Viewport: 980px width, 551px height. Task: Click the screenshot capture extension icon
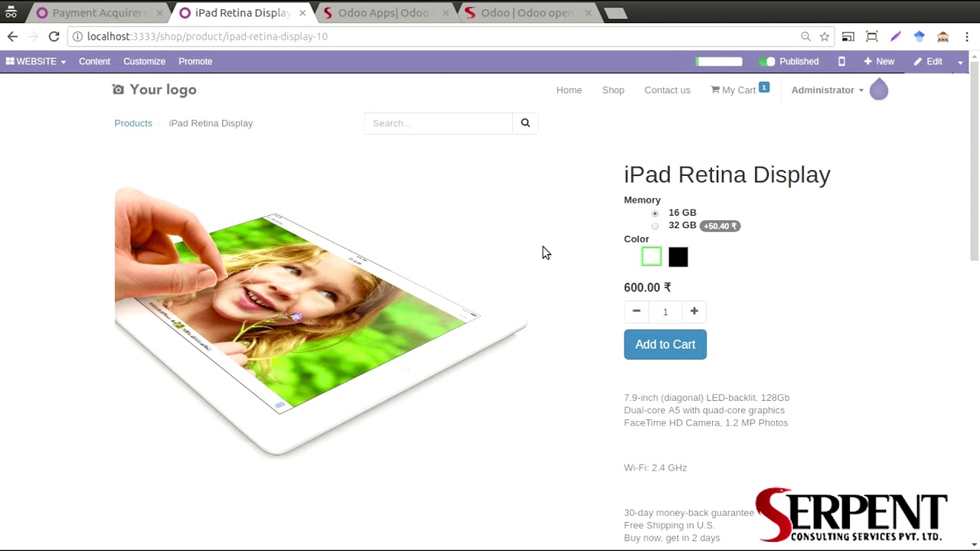(x=872, y=36)
